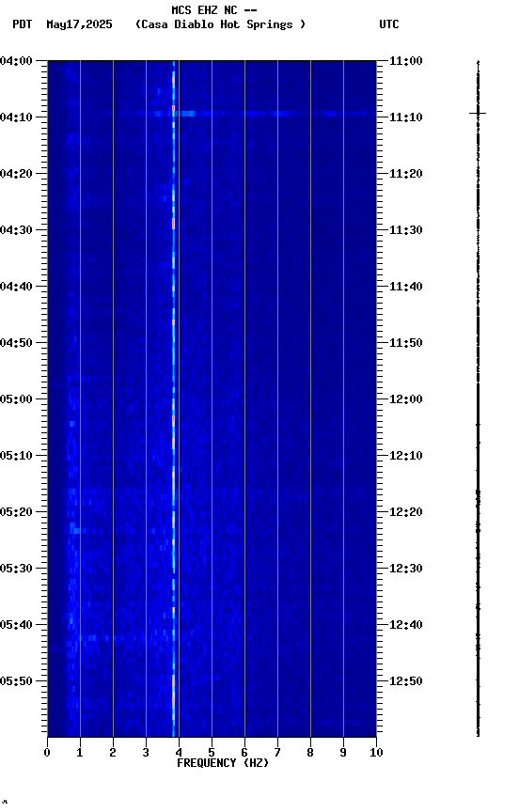Screen dimensions: 519x812
Task: Click the 'FREQUENCY (HZ)' axis title
Action: (x=223, y=763)
